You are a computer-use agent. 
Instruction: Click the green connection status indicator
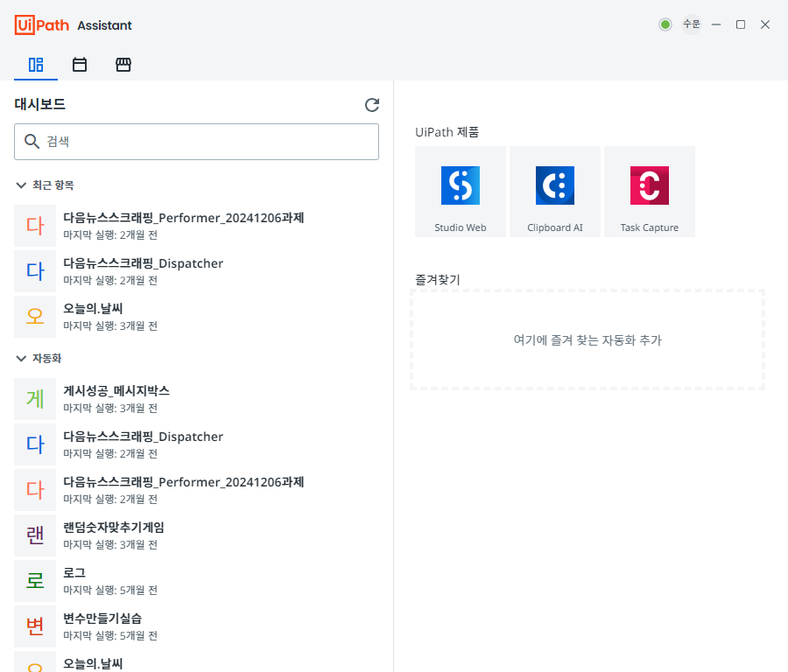tap(665, 24)
